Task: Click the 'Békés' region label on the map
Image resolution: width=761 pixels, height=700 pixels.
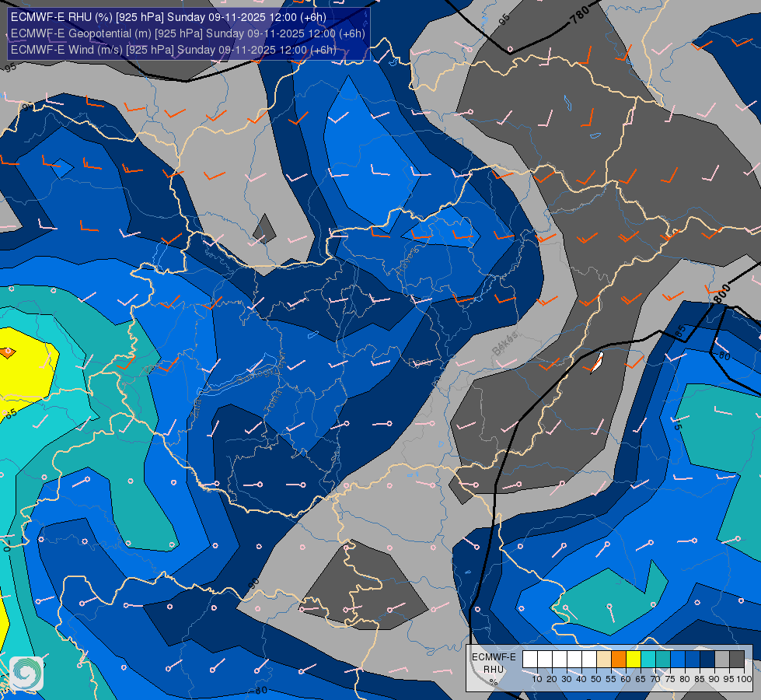Action: pyautogui.click(x=504, y=344)
